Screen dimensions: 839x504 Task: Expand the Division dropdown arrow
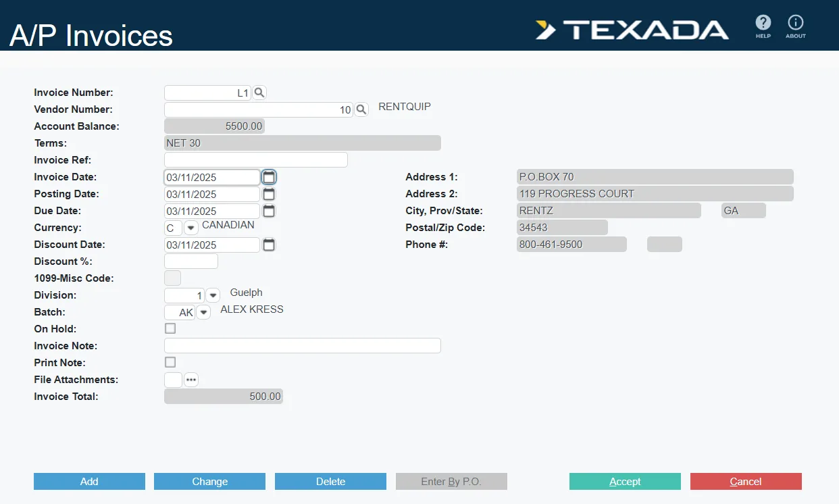[213, 295]
